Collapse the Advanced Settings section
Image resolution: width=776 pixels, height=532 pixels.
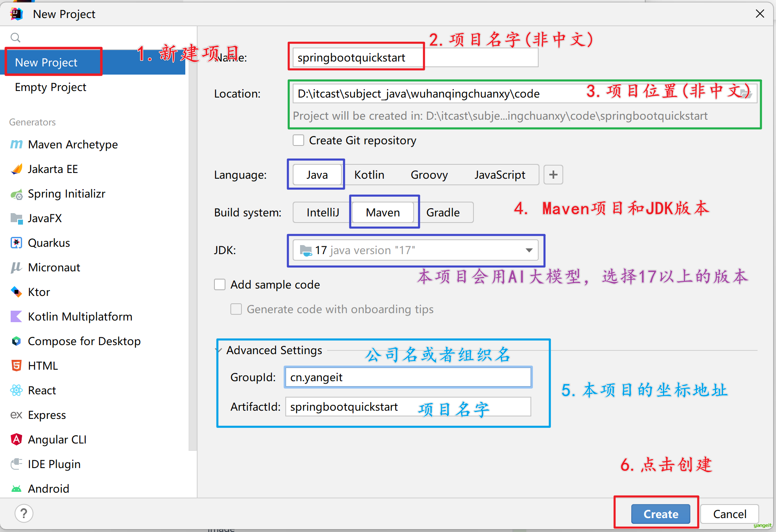coord(218,350)
